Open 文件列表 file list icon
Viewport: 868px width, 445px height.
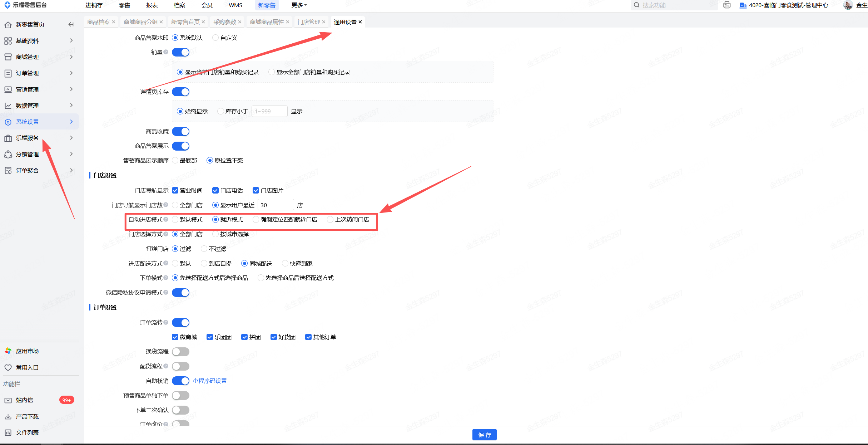pyautogui.click(x=8, y=432)
